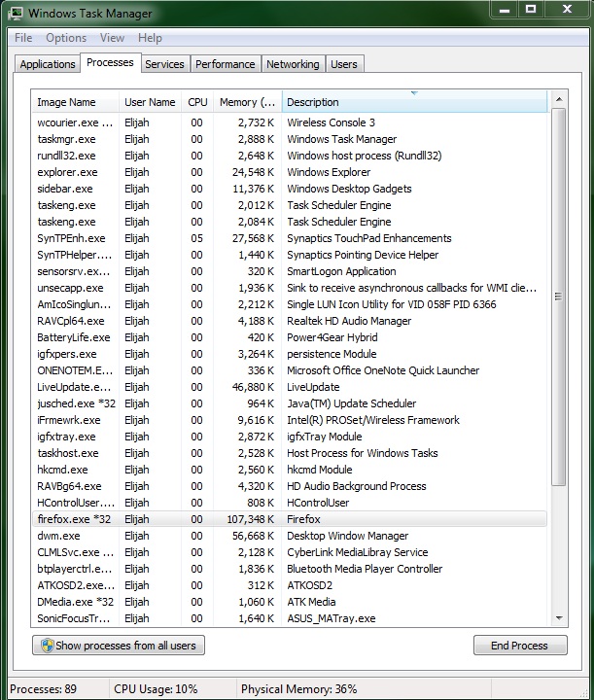The height and width of the screenshot is (700, 594).
Task: Click the 107,348 K memory value
Action: [251, 519]
